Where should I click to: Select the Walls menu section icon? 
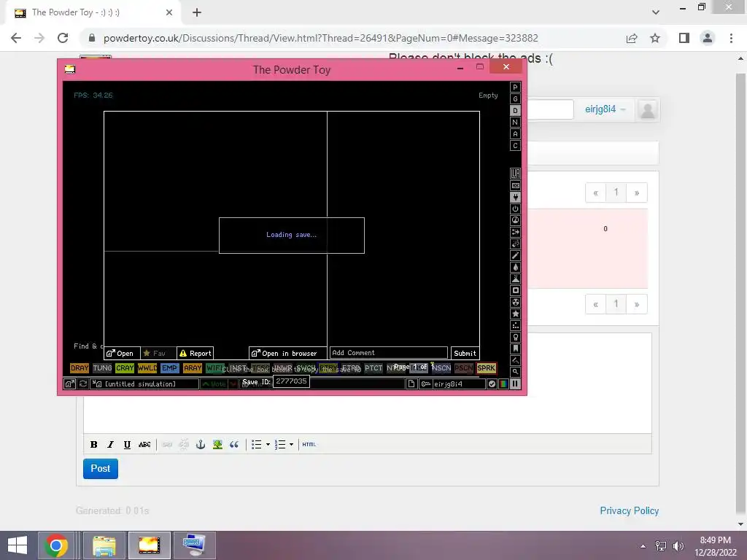515,185
